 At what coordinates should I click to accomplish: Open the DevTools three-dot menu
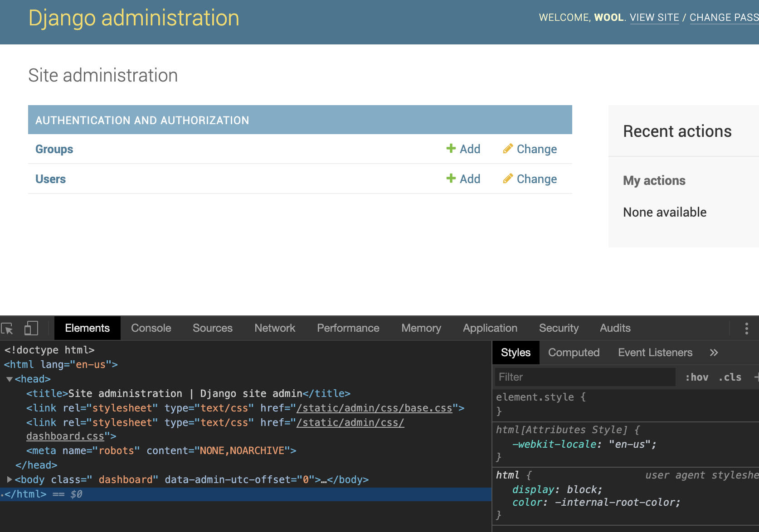[746, 329]
